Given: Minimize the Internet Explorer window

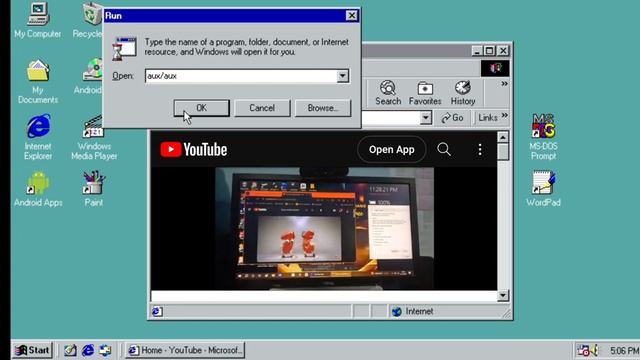Looking at the screenshot, I should pyautogui.click(x=477, y=51).
